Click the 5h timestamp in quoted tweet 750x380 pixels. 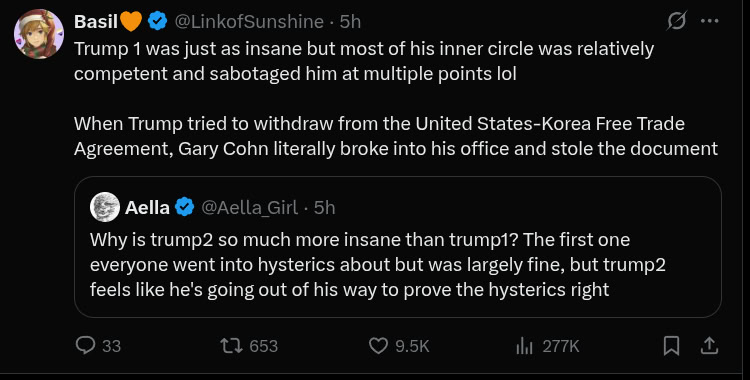[324, 208]
